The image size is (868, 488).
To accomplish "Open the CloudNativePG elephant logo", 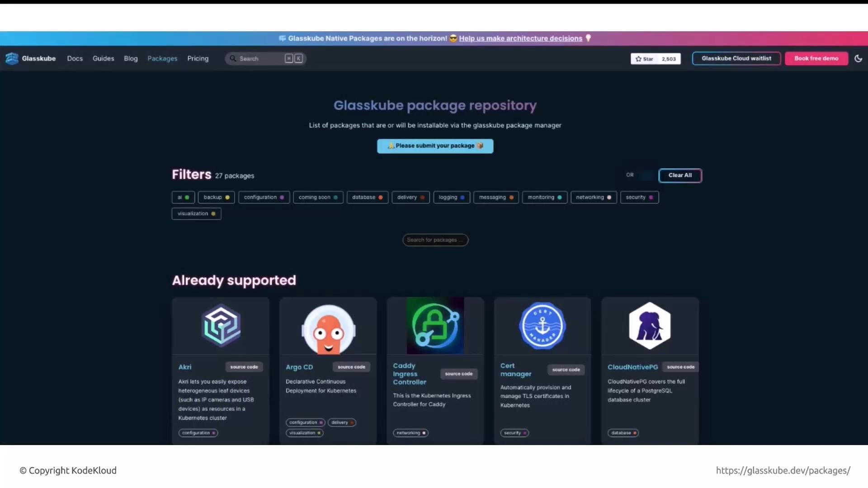I will click(650, 325).
